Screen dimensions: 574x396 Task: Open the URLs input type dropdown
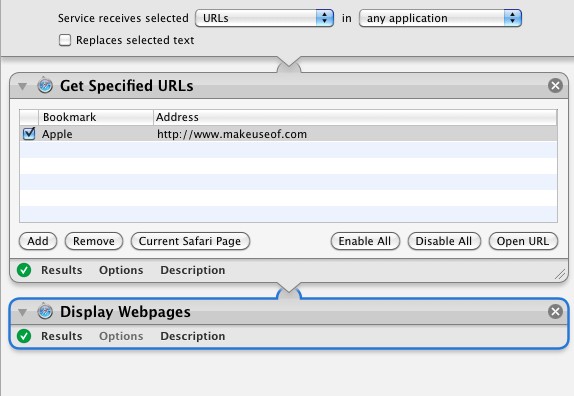click(264, 18)
